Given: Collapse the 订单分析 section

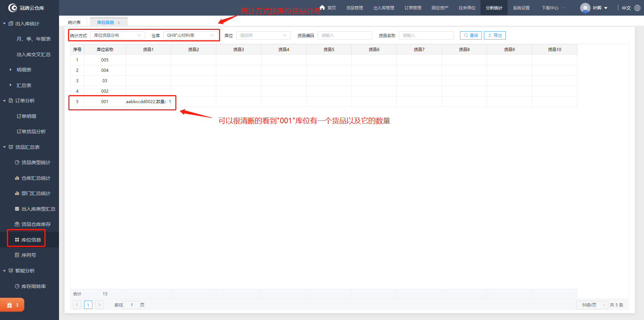Looking at the screenshot, I should 5,101.
